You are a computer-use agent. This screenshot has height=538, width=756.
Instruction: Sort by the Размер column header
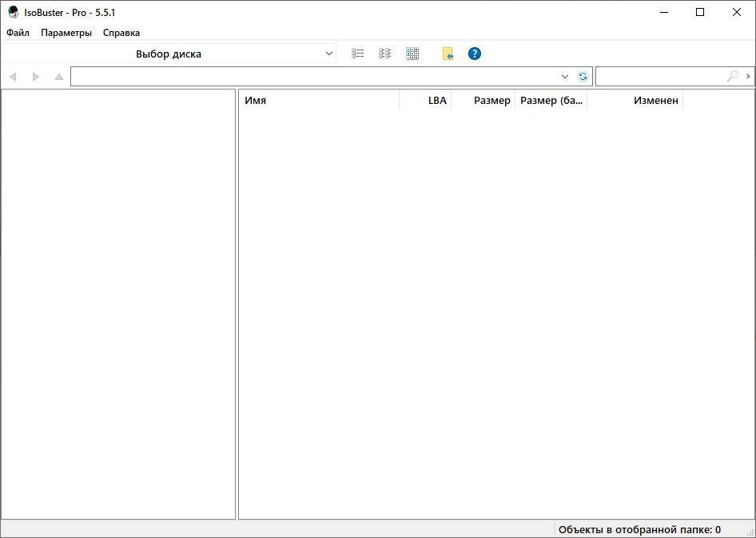pyautogui.click(x=483, y=100)
